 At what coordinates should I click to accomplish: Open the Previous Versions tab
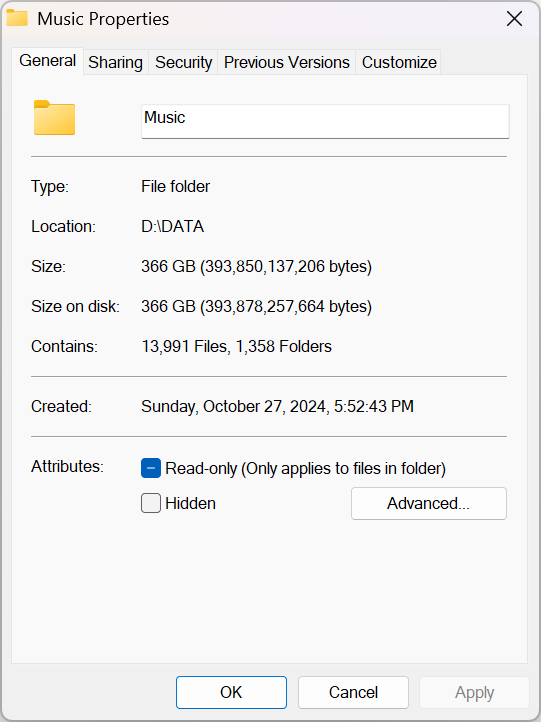[286, 62]
